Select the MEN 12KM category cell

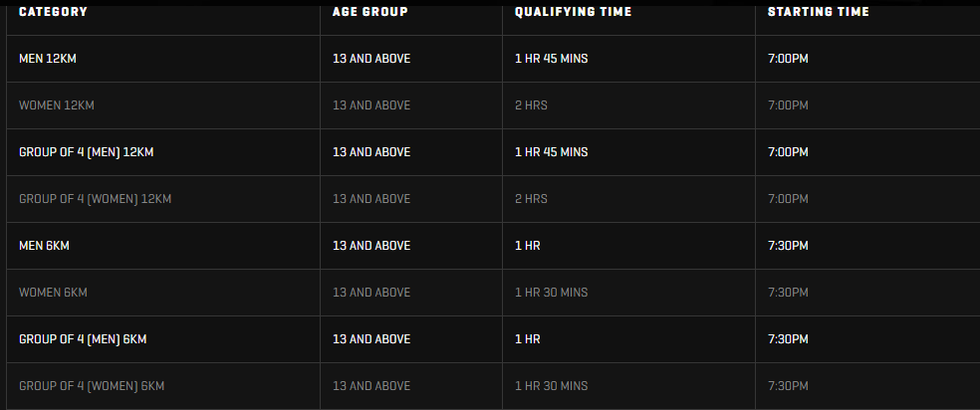tap(163, 59)
